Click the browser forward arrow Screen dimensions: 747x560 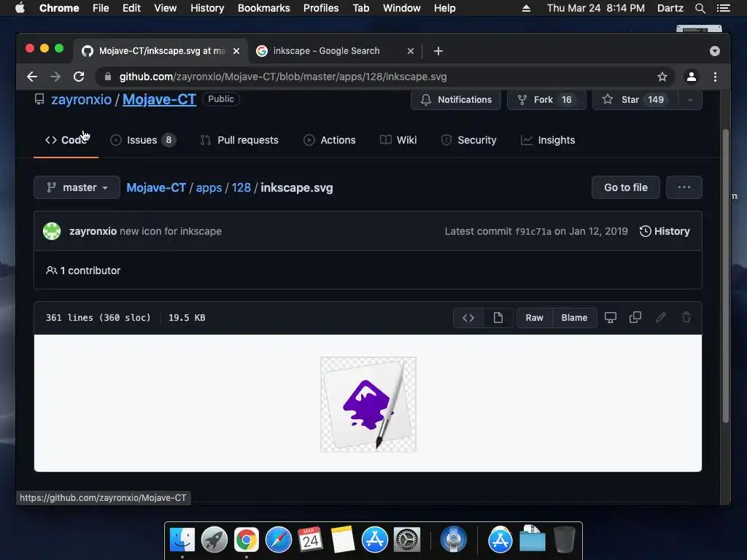click(x=55, y=77)
